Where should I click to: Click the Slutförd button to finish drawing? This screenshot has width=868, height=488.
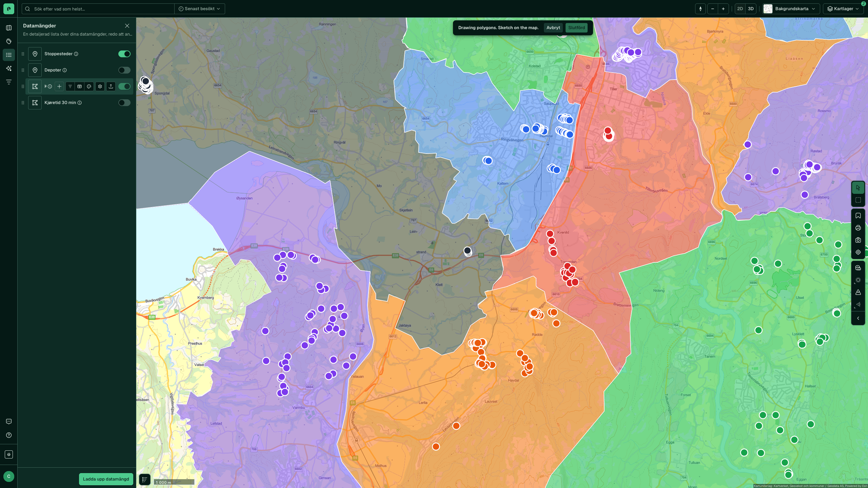576,28
